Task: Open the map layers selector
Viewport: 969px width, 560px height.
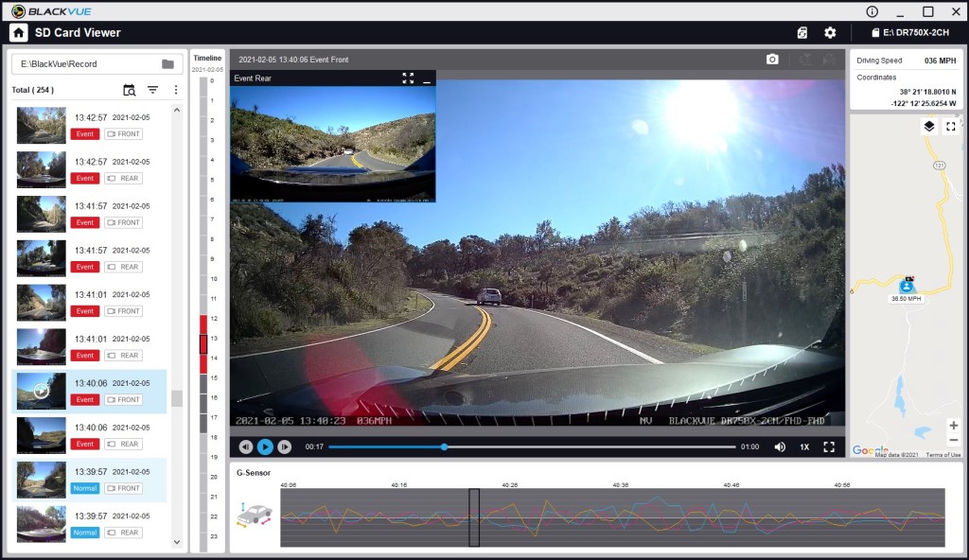Action: [928, 127]
